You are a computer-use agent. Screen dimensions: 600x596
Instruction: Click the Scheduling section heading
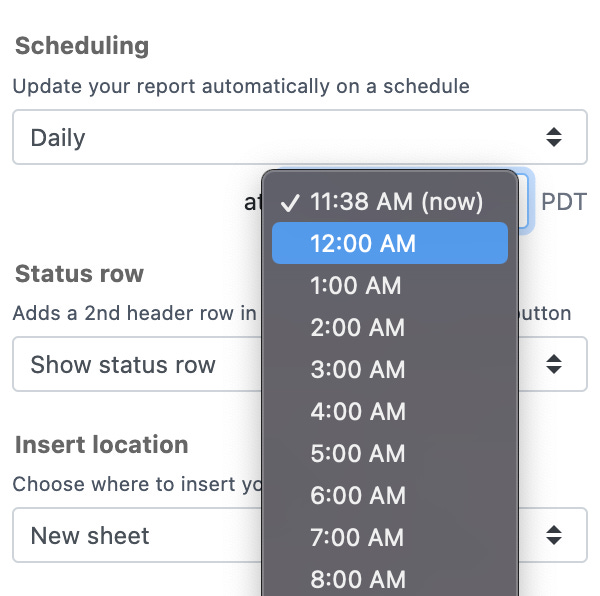[x=82, y=47]
